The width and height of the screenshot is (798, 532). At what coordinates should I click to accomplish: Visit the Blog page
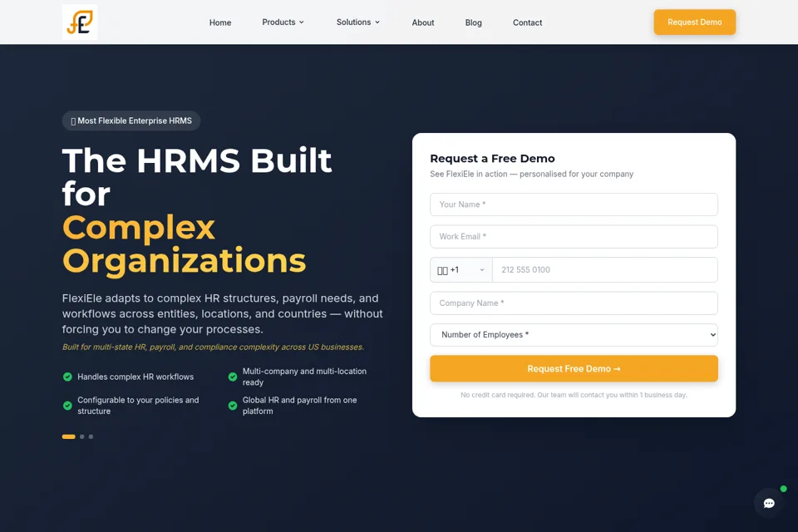473,22
